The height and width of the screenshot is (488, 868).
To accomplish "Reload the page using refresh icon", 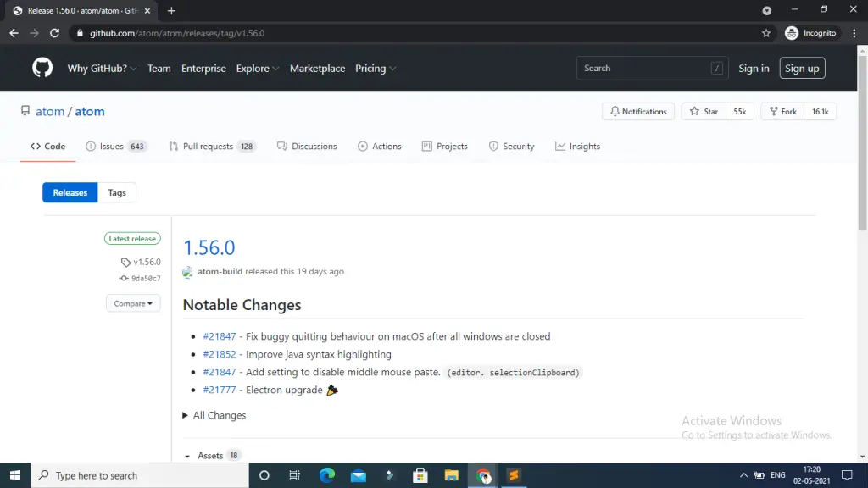I will [x=54, y=33].
